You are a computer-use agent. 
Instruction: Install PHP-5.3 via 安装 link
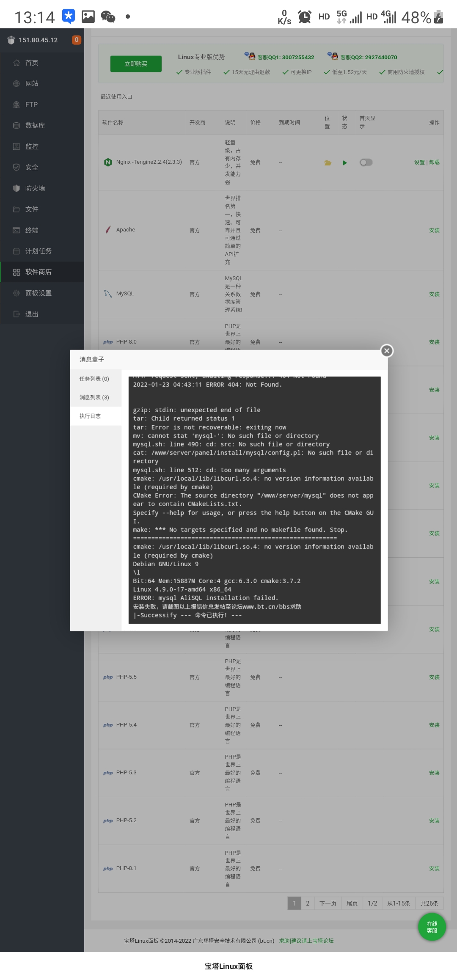click(x=434, y=773)
